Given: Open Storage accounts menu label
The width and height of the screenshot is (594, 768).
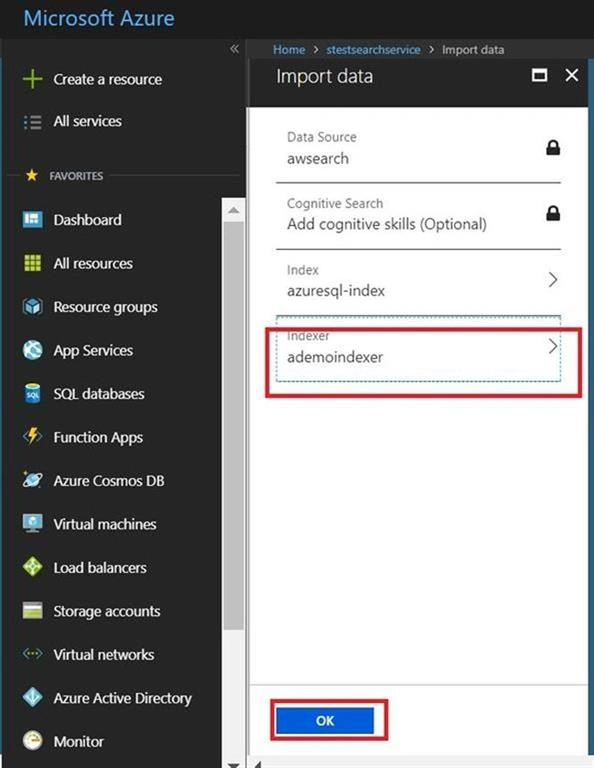Looking at the screenshot, I should coord(107,611).
